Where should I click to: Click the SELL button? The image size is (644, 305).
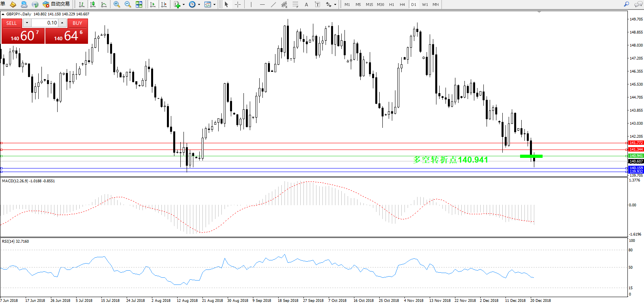click(x=11, y=23)
